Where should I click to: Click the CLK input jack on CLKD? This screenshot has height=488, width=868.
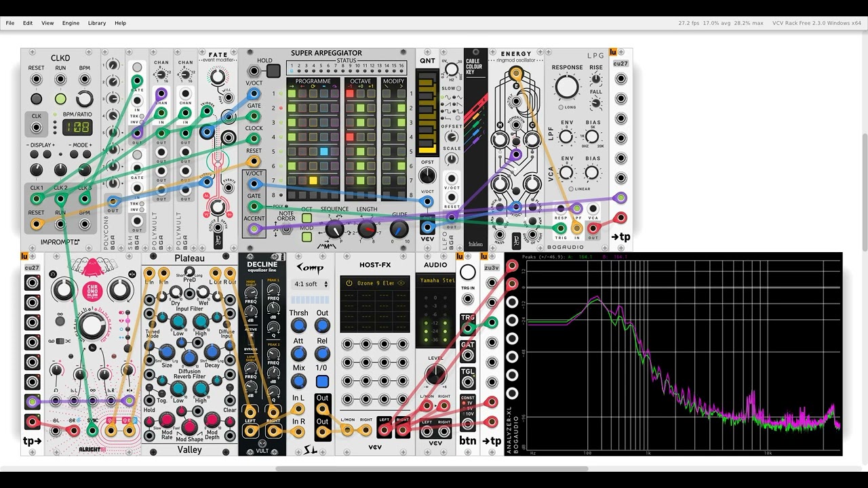[x=37, y=127]
